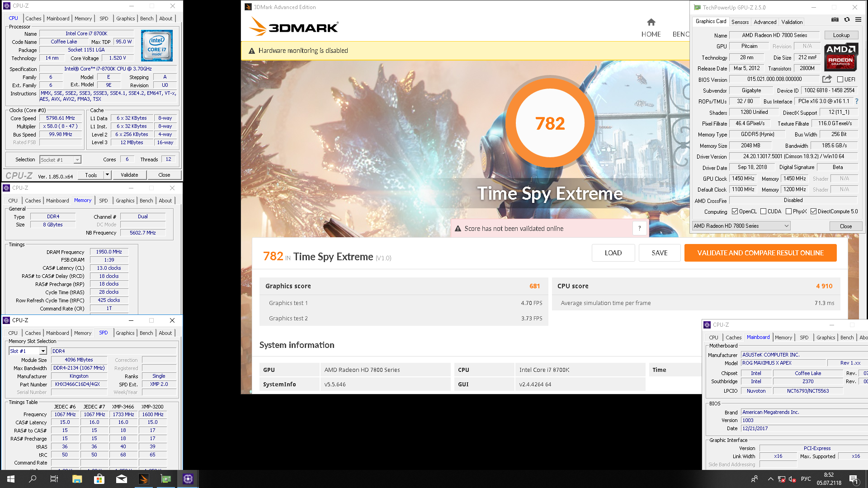The image size is (868, 488).
Task: Toggle the PhysX checkbox
Action: (788, 211)
